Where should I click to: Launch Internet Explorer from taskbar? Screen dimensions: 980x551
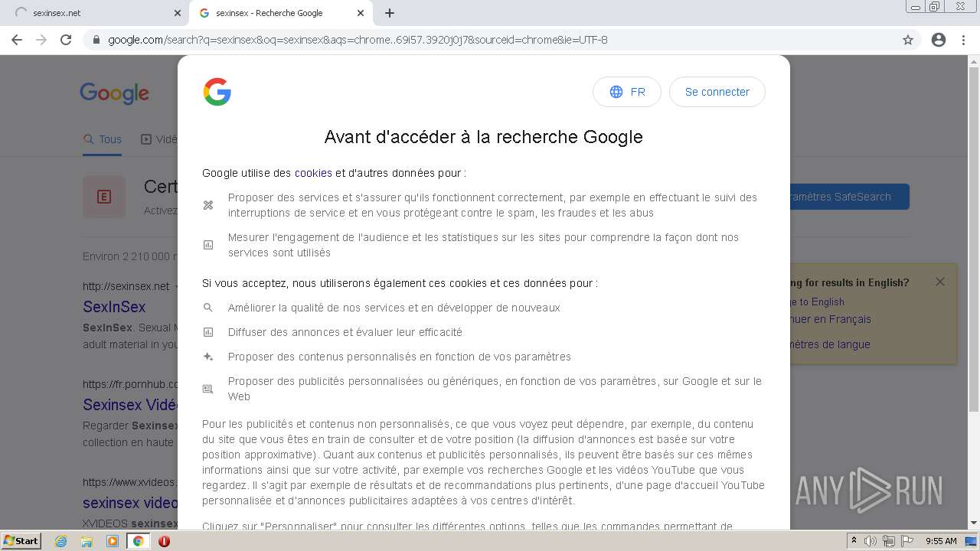[61, 541]
